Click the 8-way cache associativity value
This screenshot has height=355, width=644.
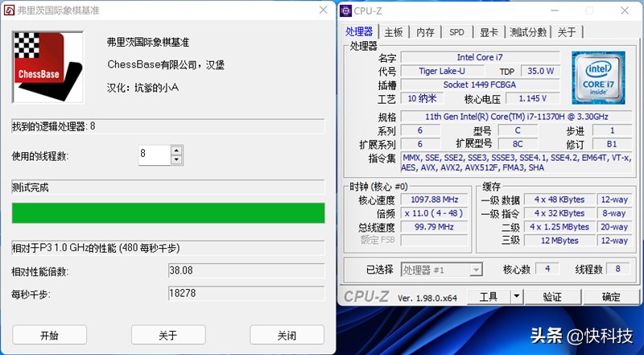tap(614, 213)
